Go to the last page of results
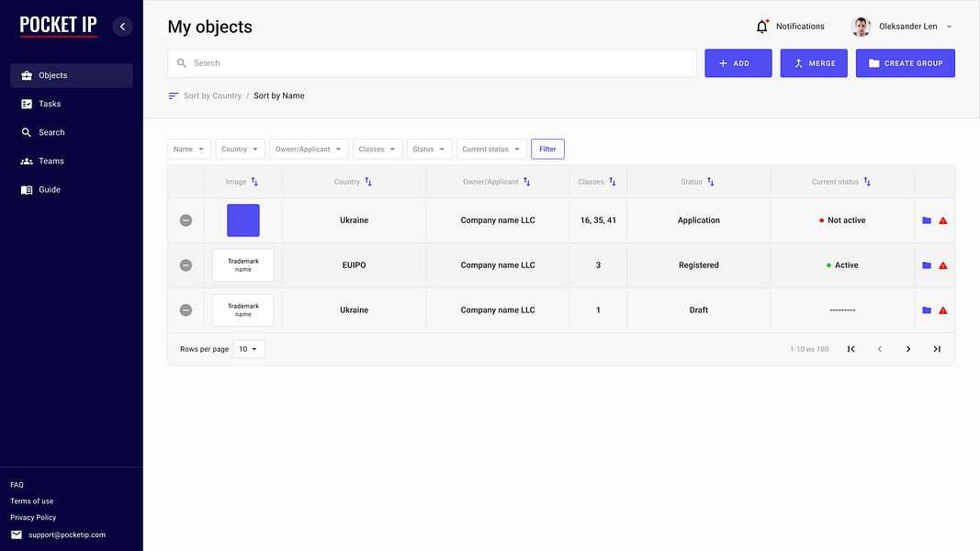980x551 pixels. pyautogui.click(x=937, y=349)
